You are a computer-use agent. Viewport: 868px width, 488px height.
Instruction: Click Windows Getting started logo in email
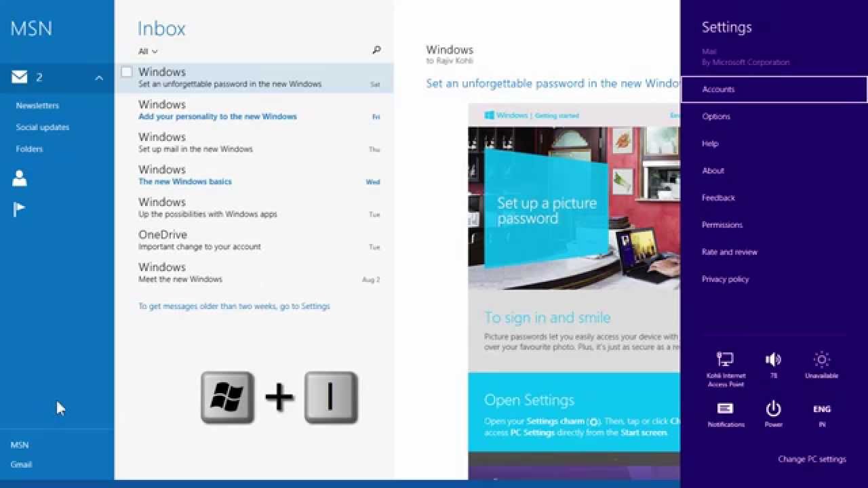click(x=531, y=115)
